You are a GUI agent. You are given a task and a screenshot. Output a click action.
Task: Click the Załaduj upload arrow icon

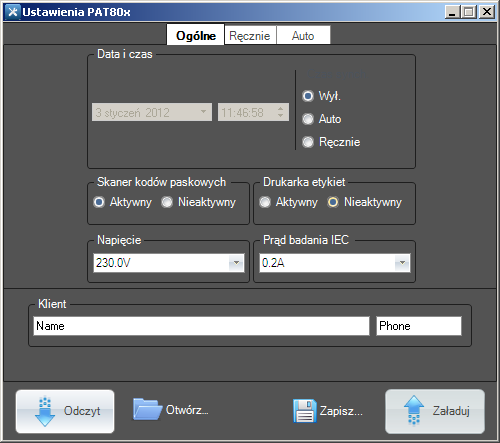(x=414, y=411)
